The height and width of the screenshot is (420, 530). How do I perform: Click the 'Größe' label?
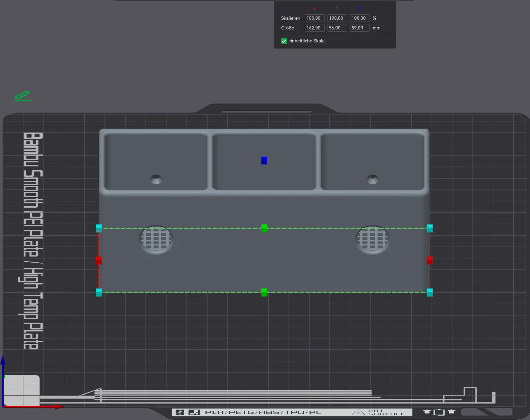[x=288, y=28]
